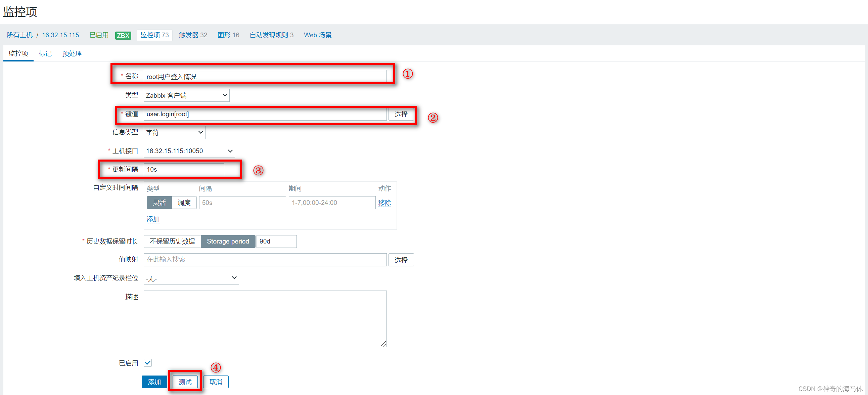The image size is (868, 395).
Task: Select the 灵活 interval type
Action: click(x=159, y=203)
